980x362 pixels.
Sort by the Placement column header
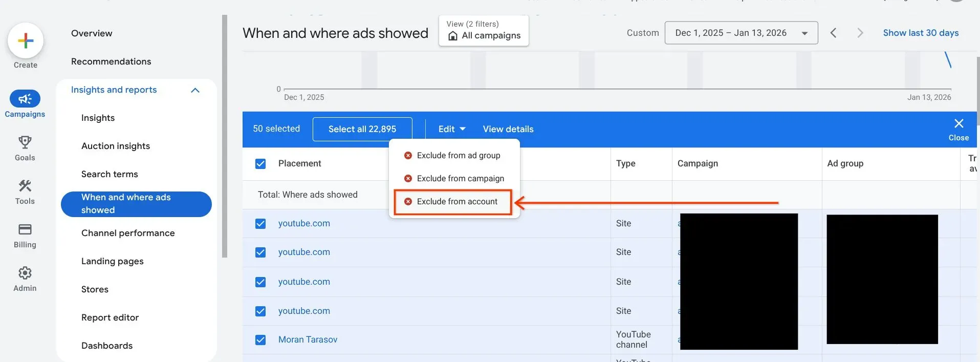coord(299,163)
